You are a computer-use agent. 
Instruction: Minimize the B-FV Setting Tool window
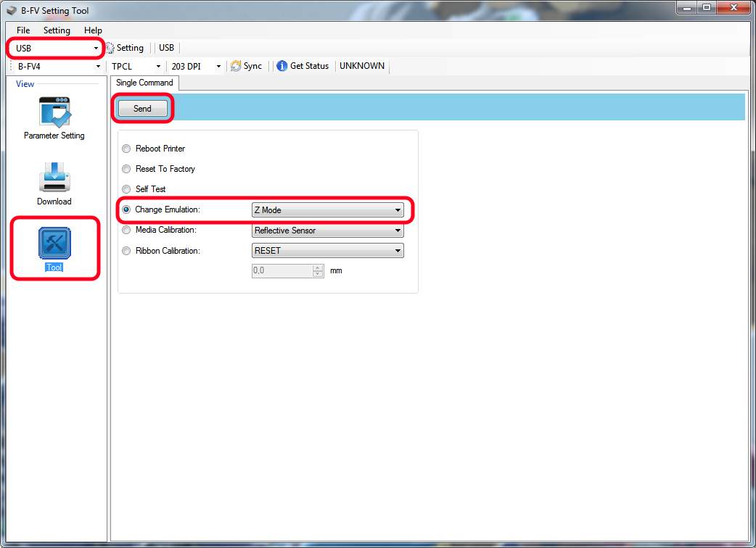coord(687,8)
